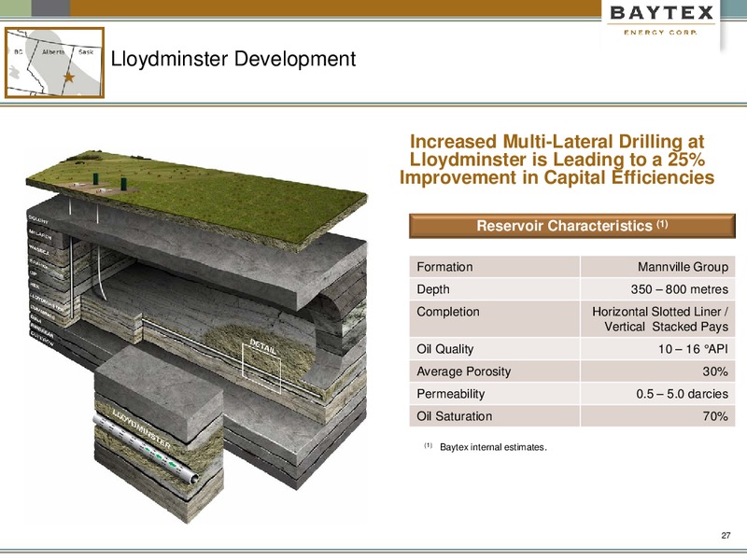Select 'Horizontal Slotted Liner / Vertical Stacked Pays'
This screenshot has width=747, height=560.
pyautogui.click(x=660, y=319)
